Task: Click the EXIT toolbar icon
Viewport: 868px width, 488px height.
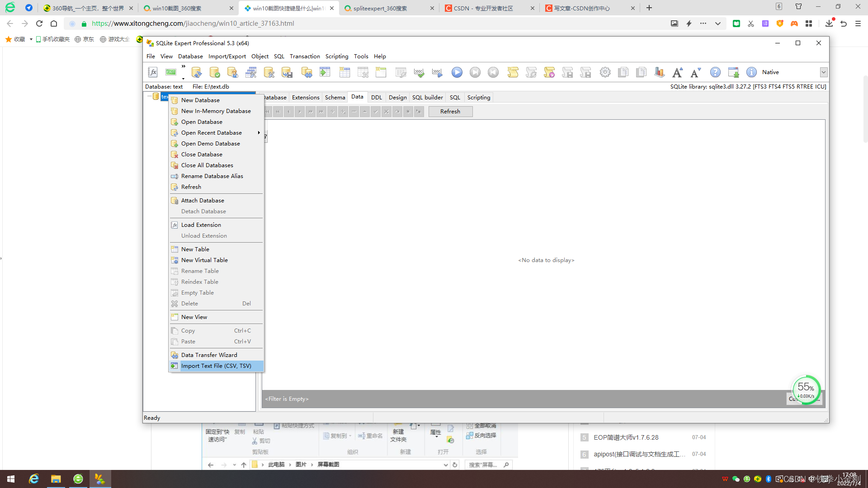Action: pyautogui.click(x=170, y=71)
